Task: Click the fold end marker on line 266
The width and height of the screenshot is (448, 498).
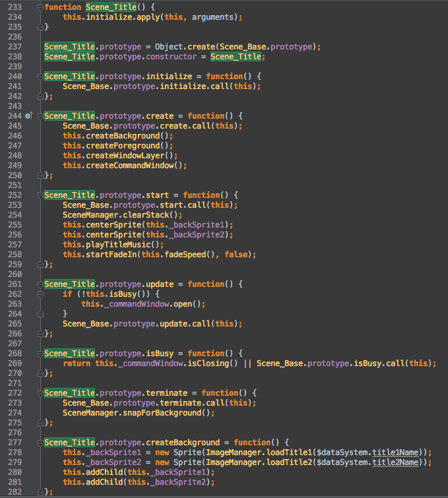Action: [40, 334]
